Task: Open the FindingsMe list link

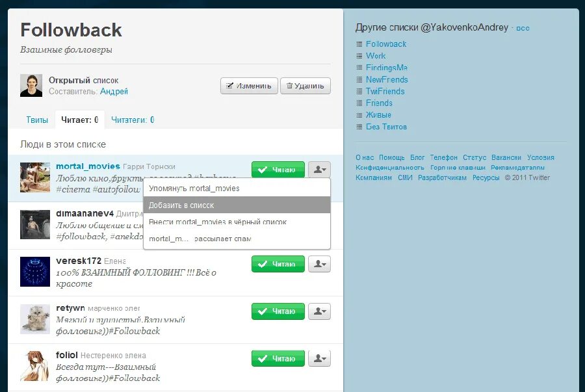Action: click(387, 68)
